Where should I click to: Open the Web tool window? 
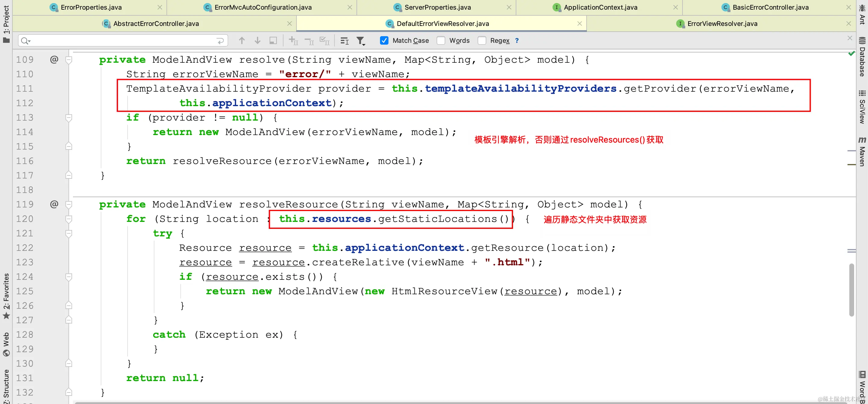[x=6, y=344]
